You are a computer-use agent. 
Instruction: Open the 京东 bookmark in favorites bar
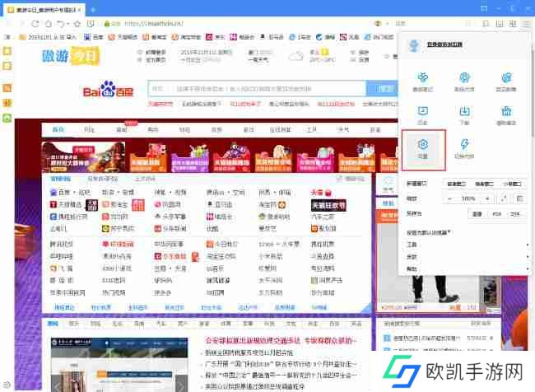pyautogui.click(x=216, y=37)
